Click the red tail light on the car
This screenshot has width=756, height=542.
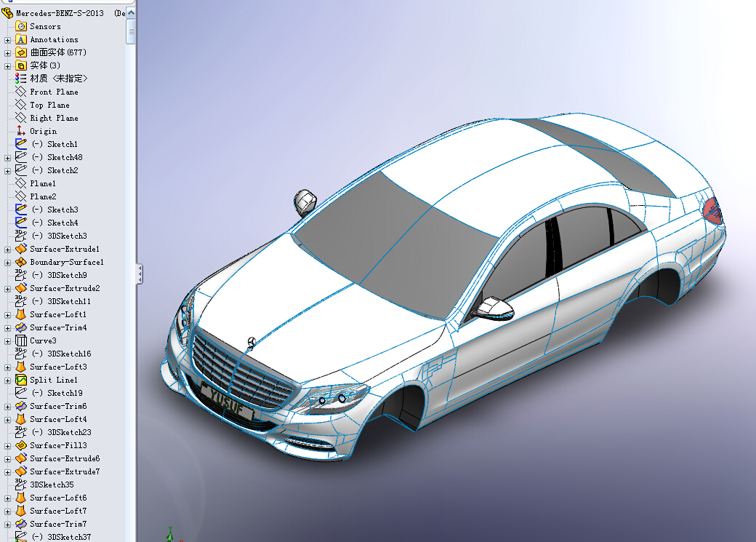[x=712, y=210]
